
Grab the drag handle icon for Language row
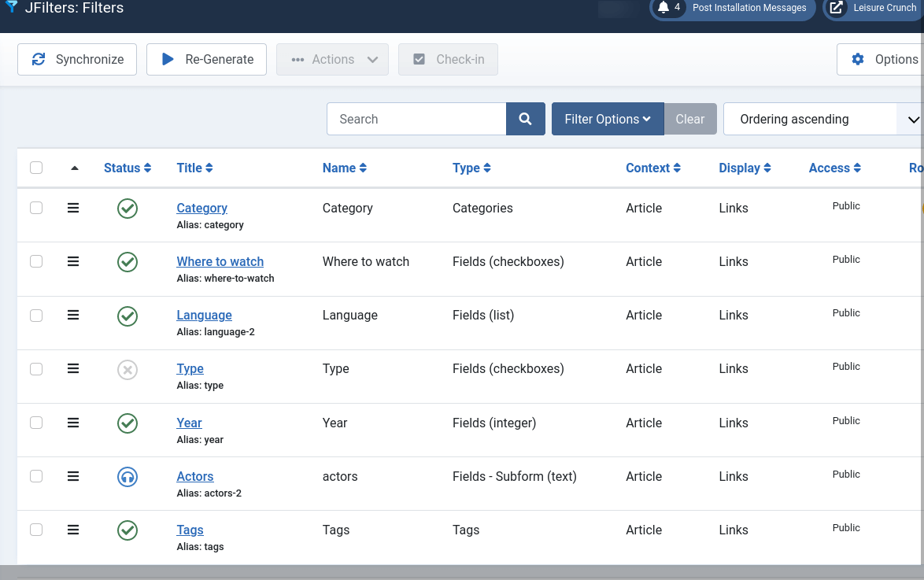(73, 316)
